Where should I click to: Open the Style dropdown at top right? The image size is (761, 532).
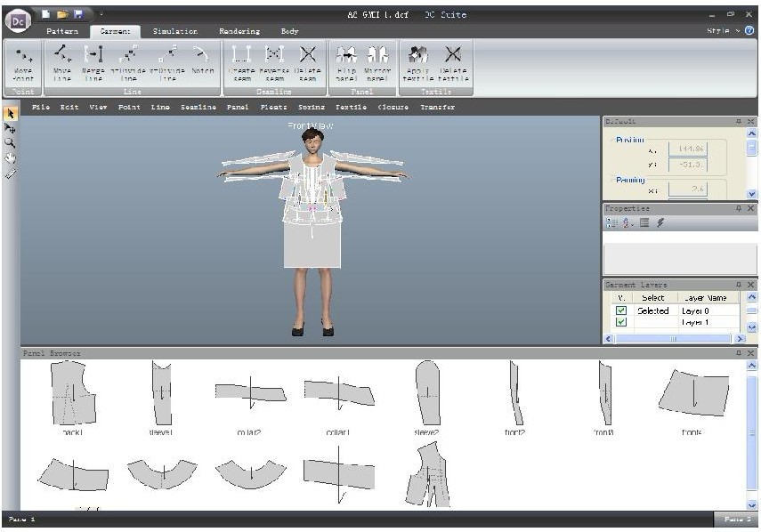[723, 30]
